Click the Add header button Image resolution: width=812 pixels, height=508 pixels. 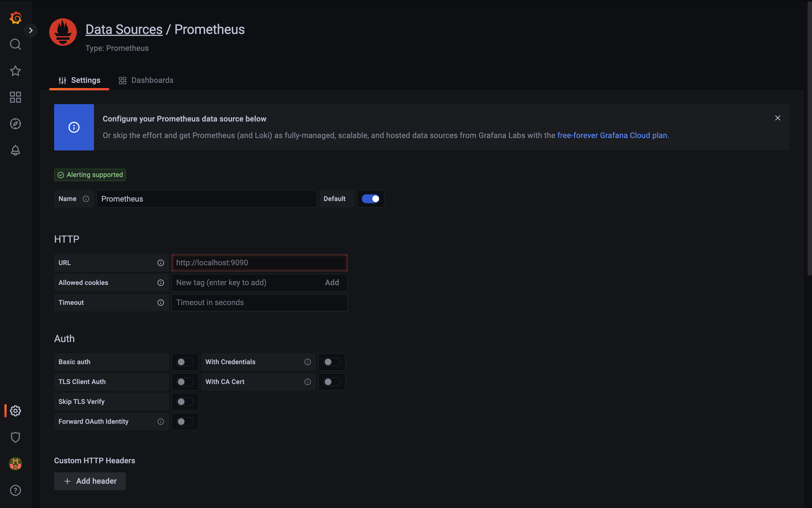[90, 481]
